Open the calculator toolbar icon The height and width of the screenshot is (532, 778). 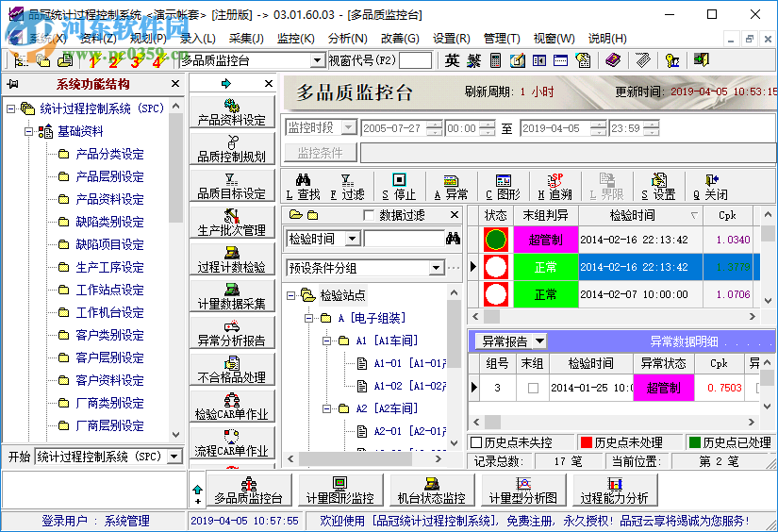pos(495,60)
